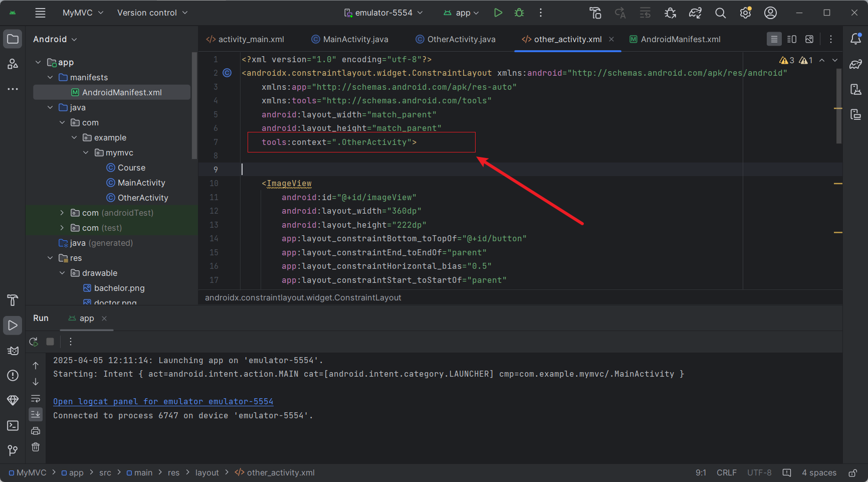Clear all console output trash icon

(36, 447)
